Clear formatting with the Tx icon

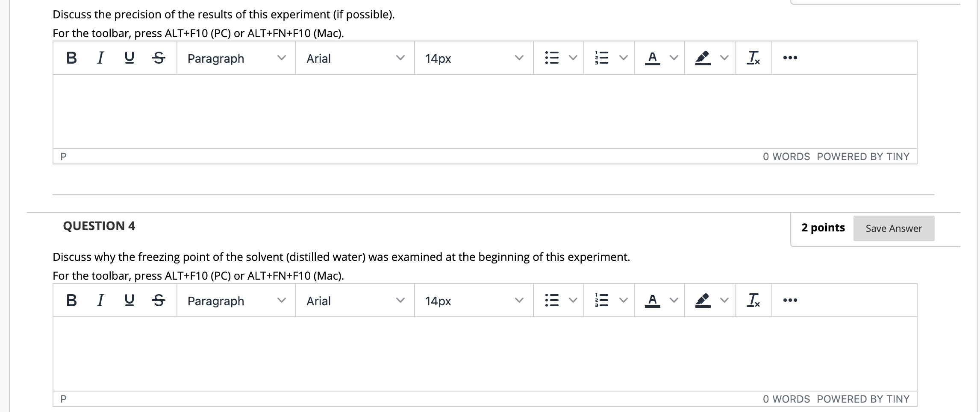753,58
